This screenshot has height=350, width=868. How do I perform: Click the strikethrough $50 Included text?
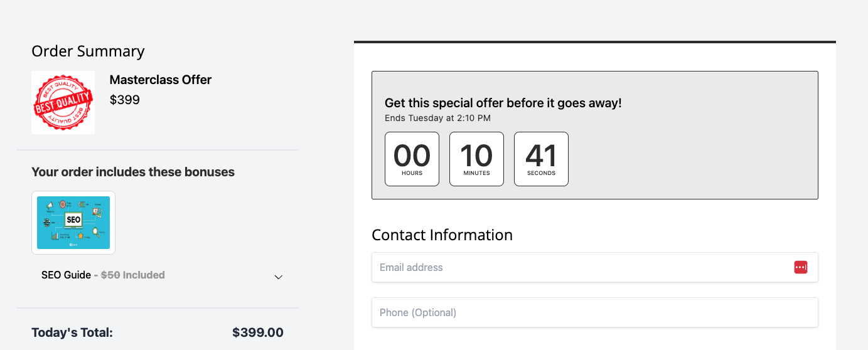[x=133, y=275]
